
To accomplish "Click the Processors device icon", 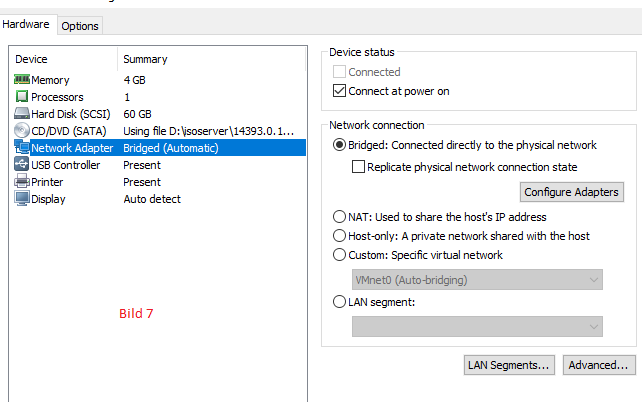I will [22, 97].
